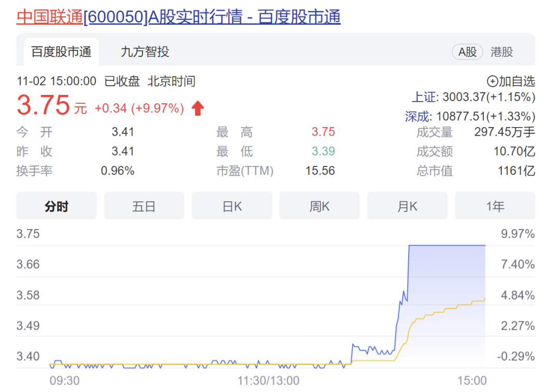
Task: Click the 昨收 value 3.41
Action: (x=123, y=151)
